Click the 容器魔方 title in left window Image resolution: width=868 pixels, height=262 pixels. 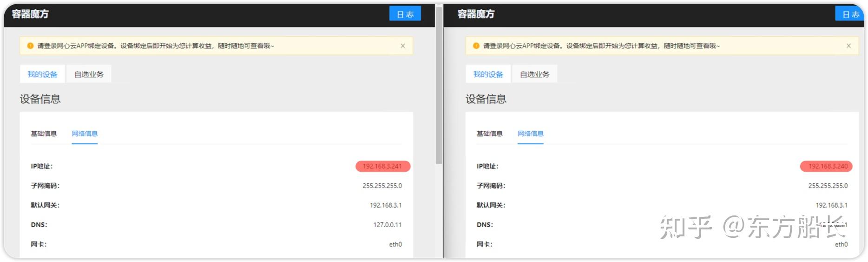tap(30, 14)
